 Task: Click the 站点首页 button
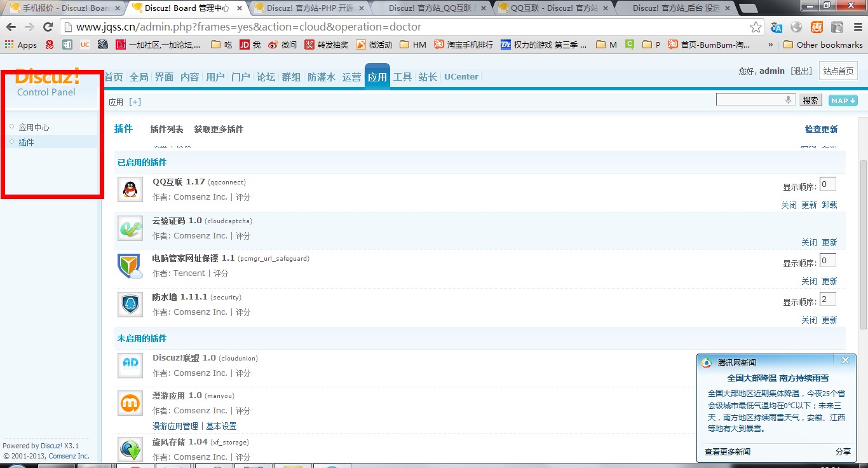[838, 71]
